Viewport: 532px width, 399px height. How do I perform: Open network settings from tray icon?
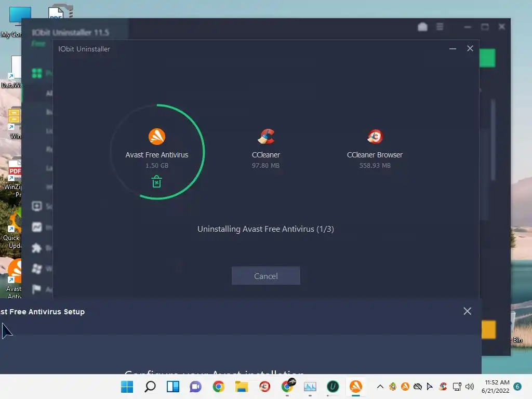457,387
